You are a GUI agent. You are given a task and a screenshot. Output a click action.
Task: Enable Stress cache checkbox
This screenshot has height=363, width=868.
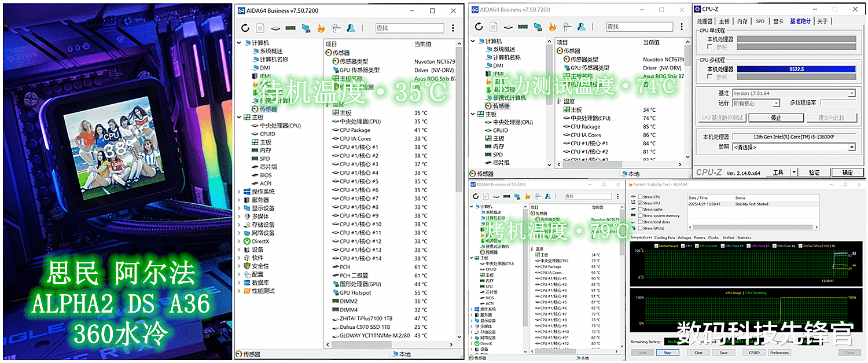[x=640, y=210]
